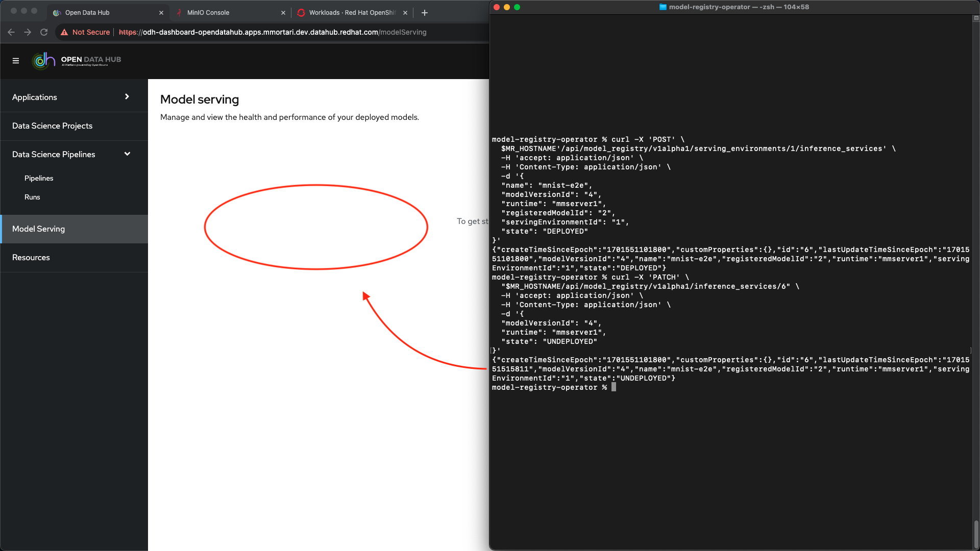Switch to the Workloads OpenShift tab
The image size is (980, 551).
coord(351,13)
